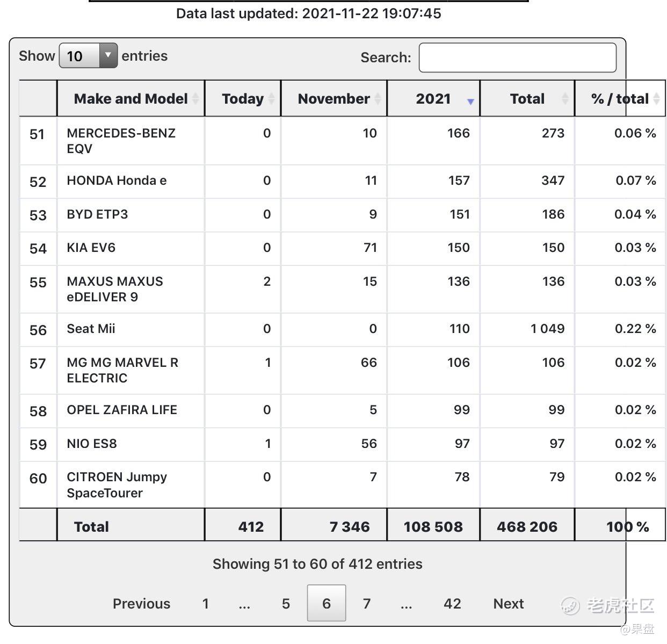Click HONDA Honda e percentage 0.07 %
667x644 pixels.
click(636, 180)
